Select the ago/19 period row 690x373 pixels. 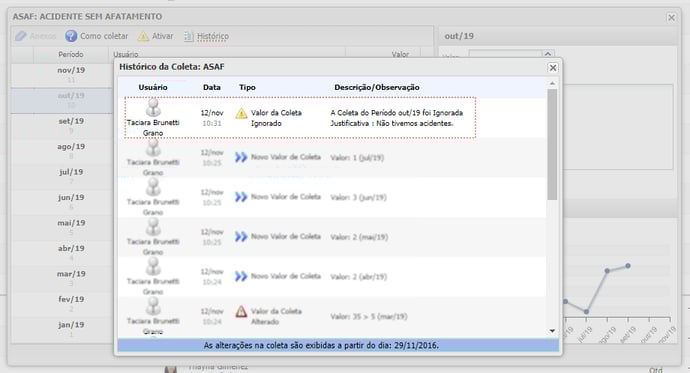click(62, 151)
